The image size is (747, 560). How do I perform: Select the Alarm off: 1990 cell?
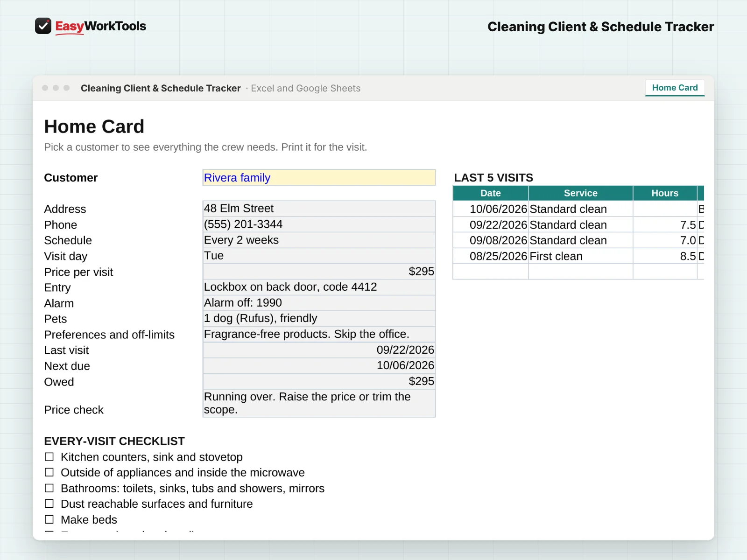pos(319,303)
